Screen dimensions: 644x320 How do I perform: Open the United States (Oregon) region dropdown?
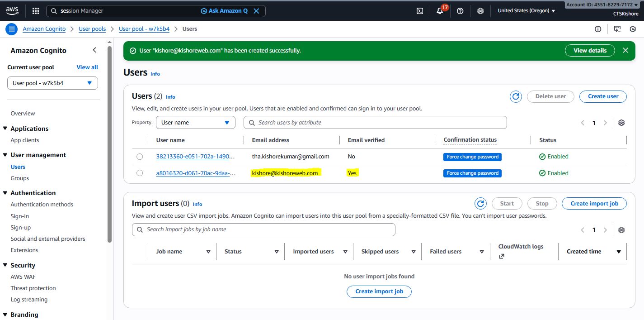pyautogui.click(x=526, y=11)
